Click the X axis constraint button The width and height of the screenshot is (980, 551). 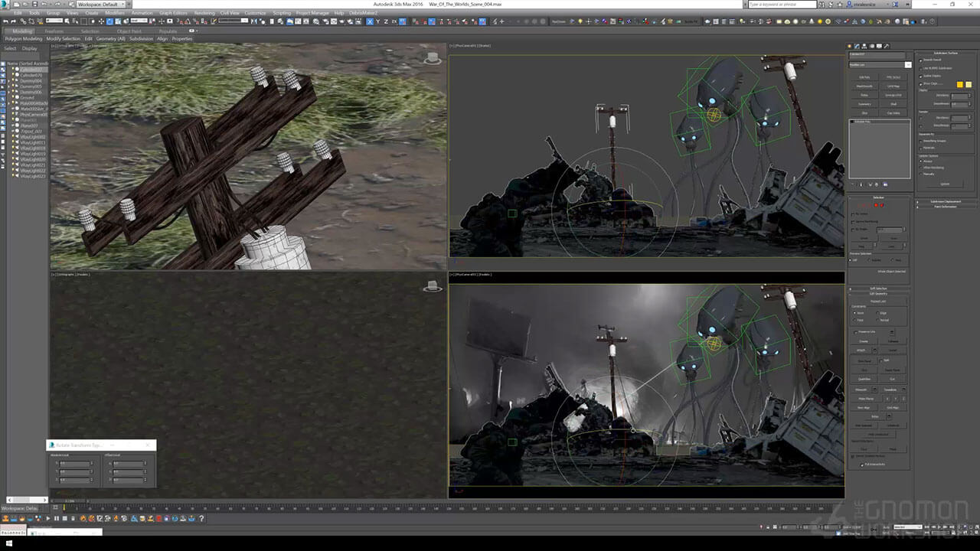(x=370, y=21)
